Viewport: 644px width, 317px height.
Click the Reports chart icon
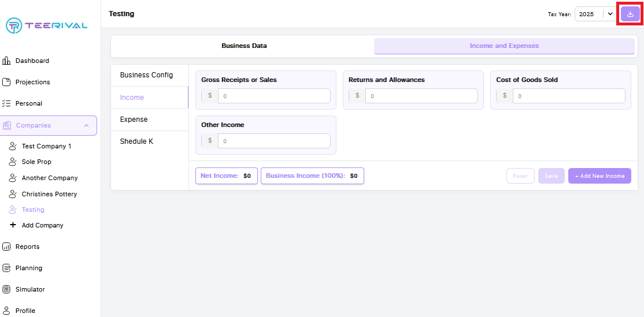pyautogui.click(x=6, y=247)
